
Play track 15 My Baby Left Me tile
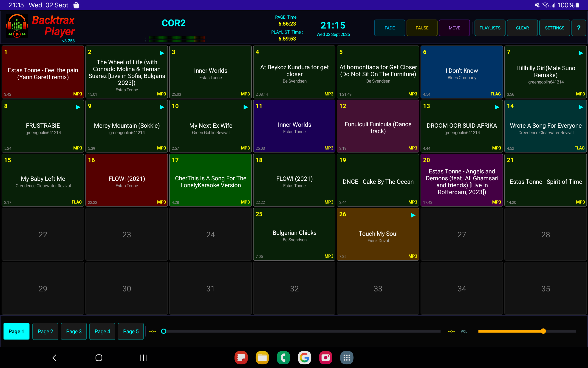[43, 180]
